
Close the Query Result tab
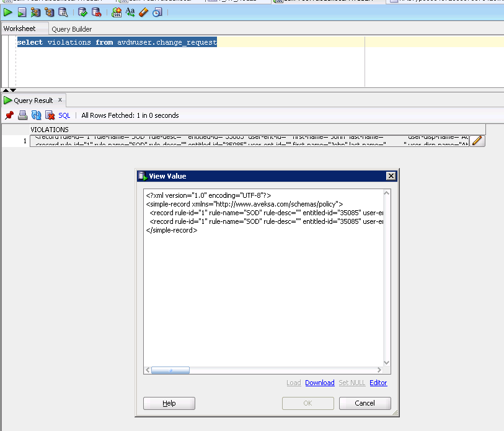pos(60,100)
